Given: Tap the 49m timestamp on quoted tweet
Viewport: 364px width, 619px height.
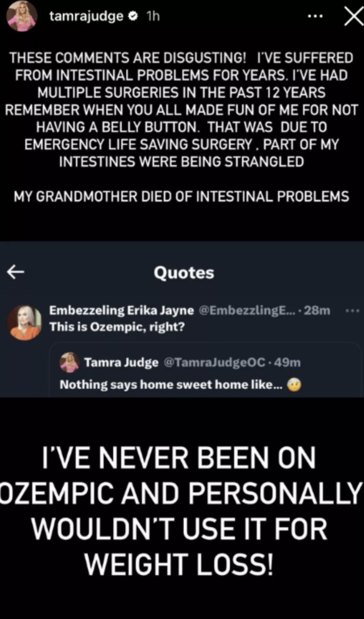Looking at the screenshot, I should [x=288, y=362].
